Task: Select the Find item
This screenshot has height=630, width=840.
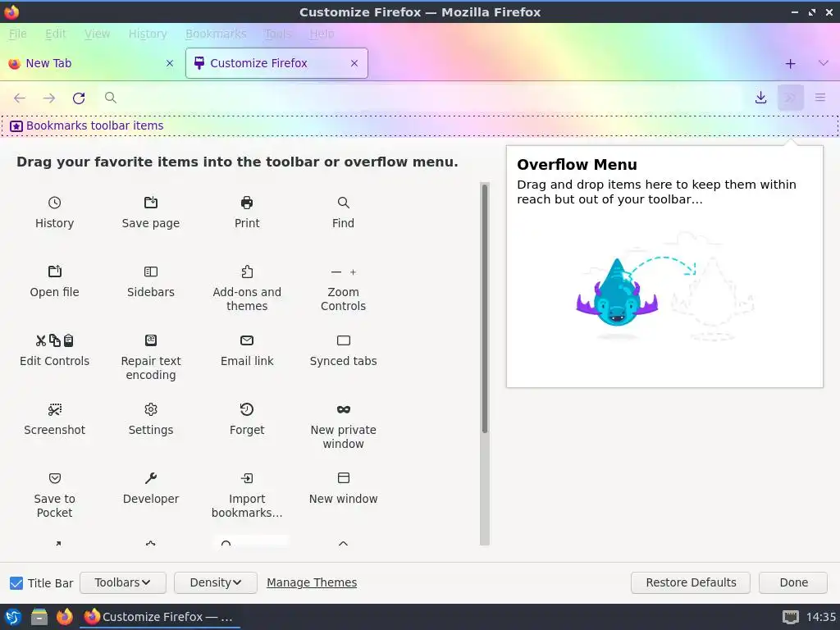Action: [343, 212]
